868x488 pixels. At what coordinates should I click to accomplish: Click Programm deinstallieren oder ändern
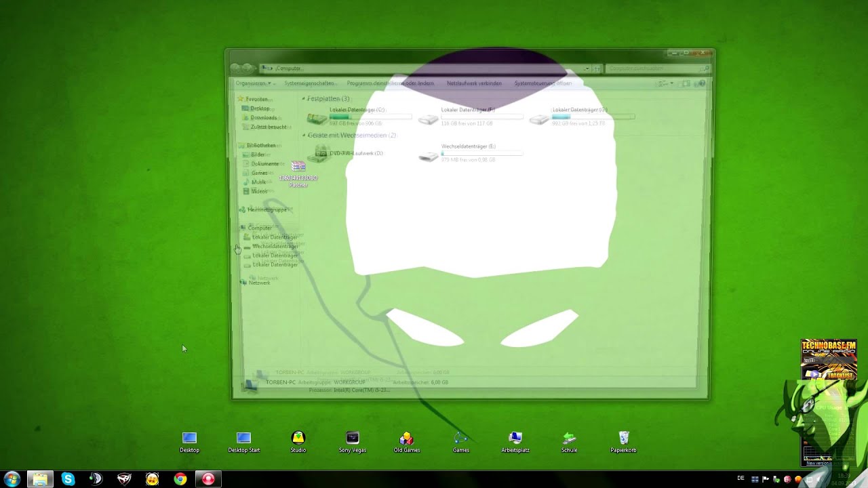click(x=391, y=83)
